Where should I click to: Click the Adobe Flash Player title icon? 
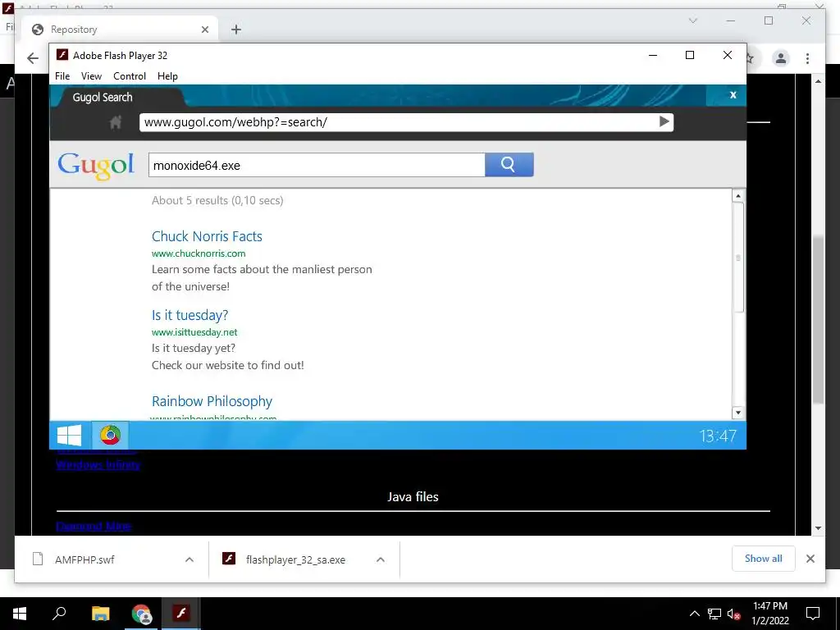[62, 55]
